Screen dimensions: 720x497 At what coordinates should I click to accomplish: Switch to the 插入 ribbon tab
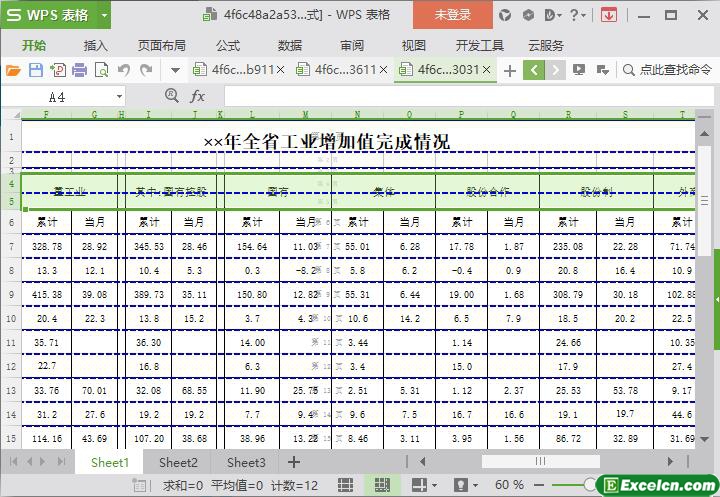click(x=96, y=45)
